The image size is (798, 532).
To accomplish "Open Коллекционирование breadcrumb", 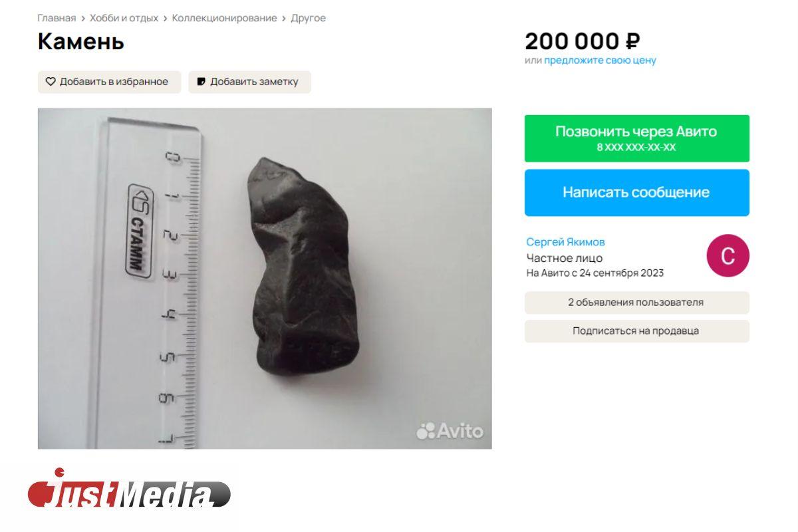I will pyautogui.click(x=224, y=18).
